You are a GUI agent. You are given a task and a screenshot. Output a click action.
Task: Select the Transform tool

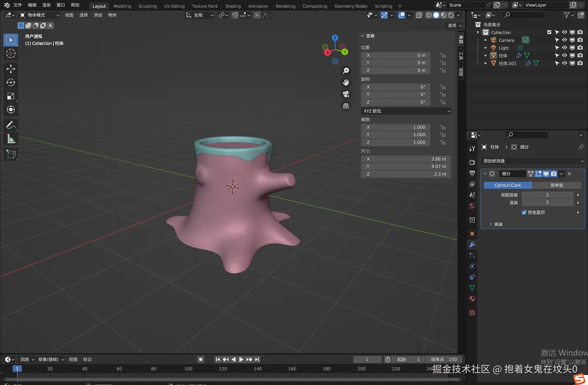pos(11,110)
